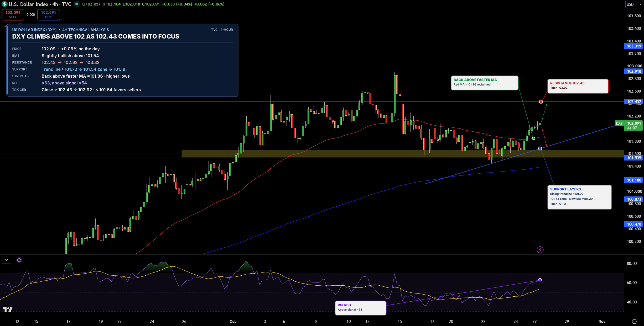Click the BUY 102.091 button
Viewport: 644px width, 326px height.
coord(49,15)
